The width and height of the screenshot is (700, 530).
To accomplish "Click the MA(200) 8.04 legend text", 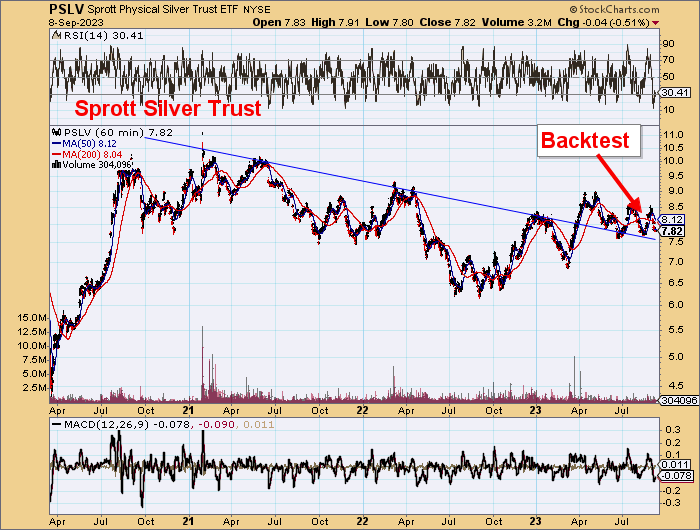I will tap(92, 154).
